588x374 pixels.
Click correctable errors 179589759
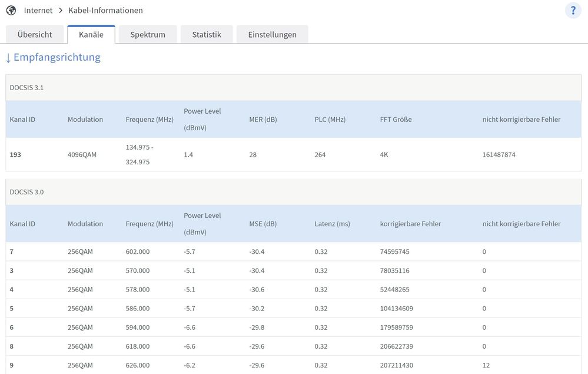click(396, 327)
